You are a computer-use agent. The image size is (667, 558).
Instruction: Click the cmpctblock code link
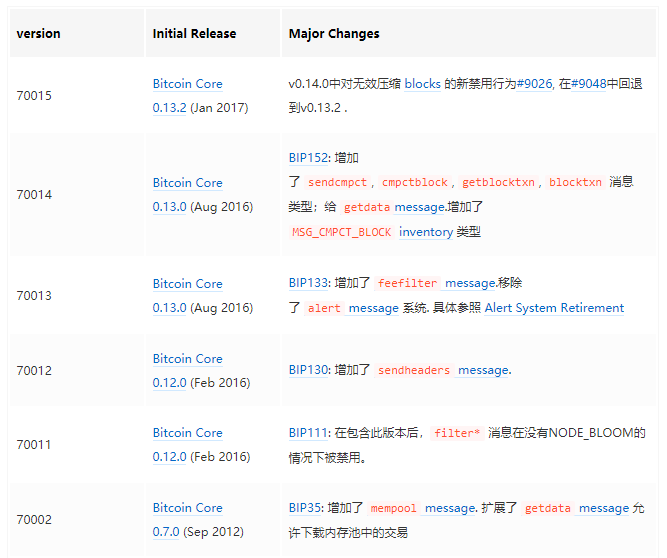click(x=414, y=182)
